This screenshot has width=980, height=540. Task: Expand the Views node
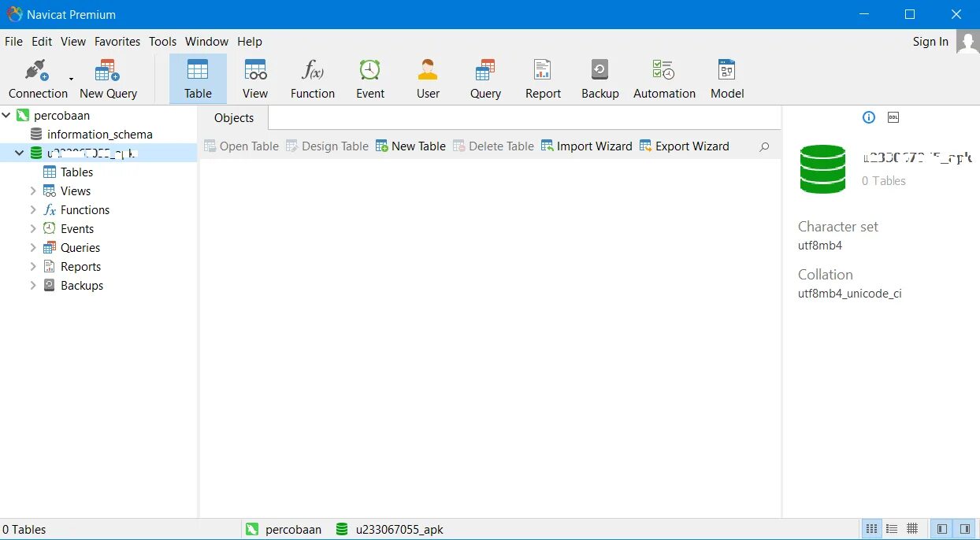click(x=33, y=191)
